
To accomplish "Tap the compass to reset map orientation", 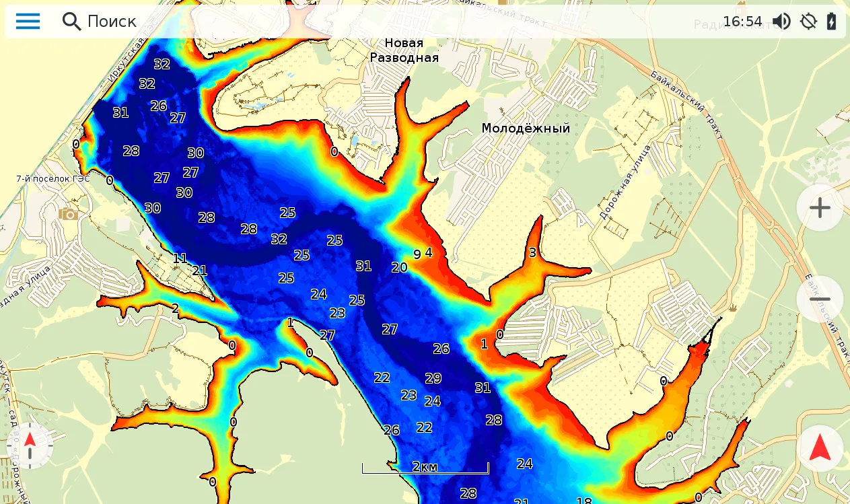I will (x=30, y=445).
